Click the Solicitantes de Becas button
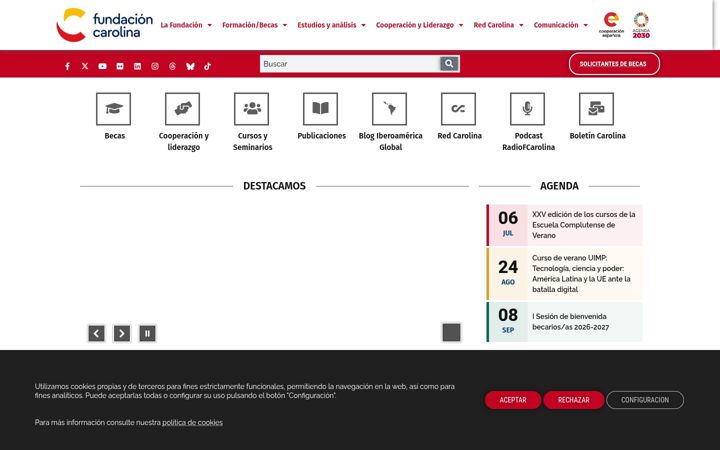The width and height of the screenshot is (720, 450). coord(614,64)
